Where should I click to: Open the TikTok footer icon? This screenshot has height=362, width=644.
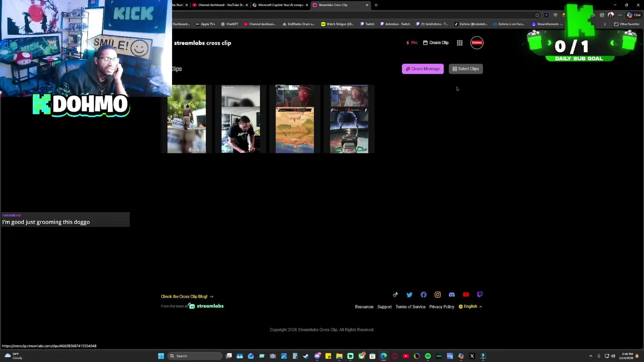(x=395, y=295)
